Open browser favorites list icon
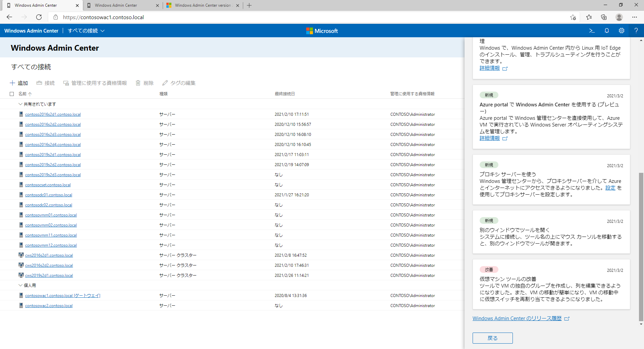644x349 pixels. pyautogui.click(x=589, y=17)
